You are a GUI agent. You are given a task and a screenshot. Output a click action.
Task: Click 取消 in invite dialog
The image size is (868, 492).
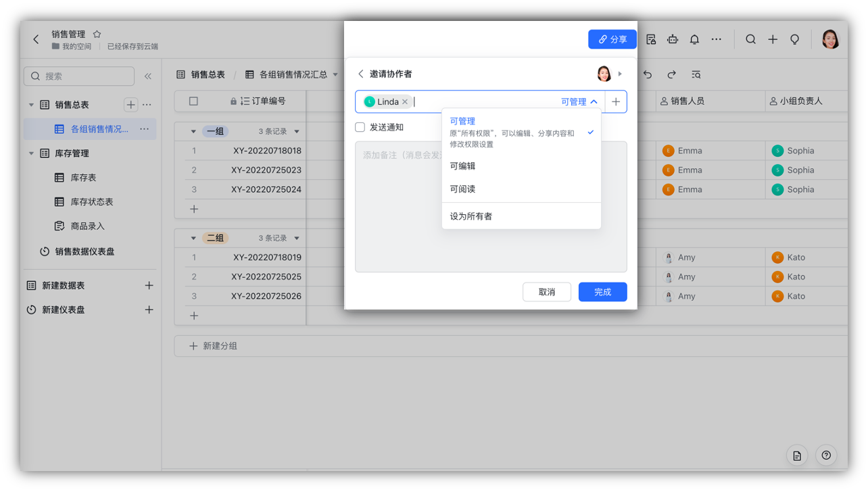point(547,292)
